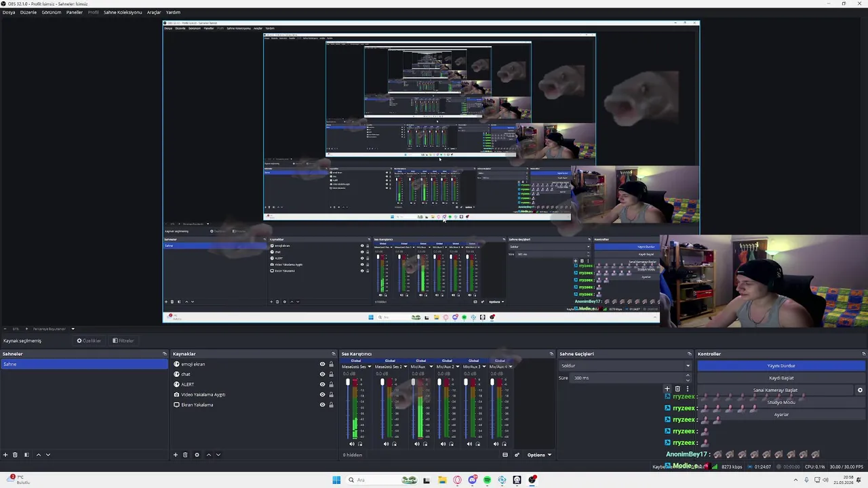868x488 pixels.
Task: Hide the ALERT source
Action: click(322, 384)
